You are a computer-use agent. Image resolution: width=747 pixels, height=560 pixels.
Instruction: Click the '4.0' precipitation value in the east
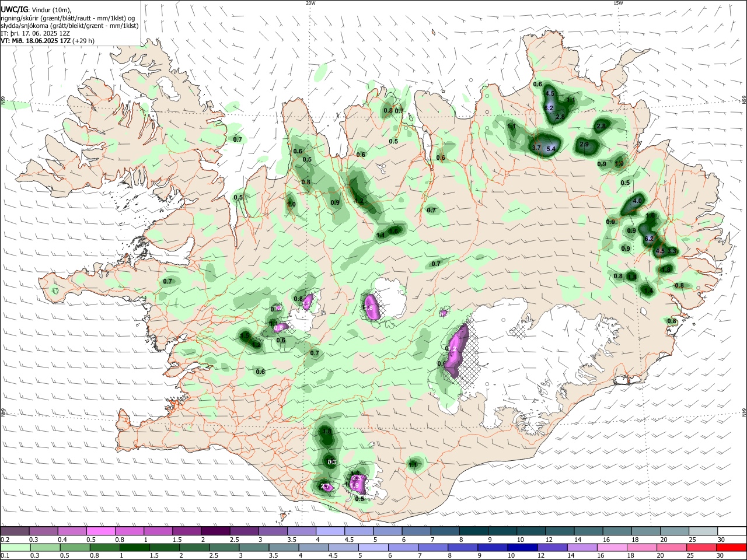[637, 201]
